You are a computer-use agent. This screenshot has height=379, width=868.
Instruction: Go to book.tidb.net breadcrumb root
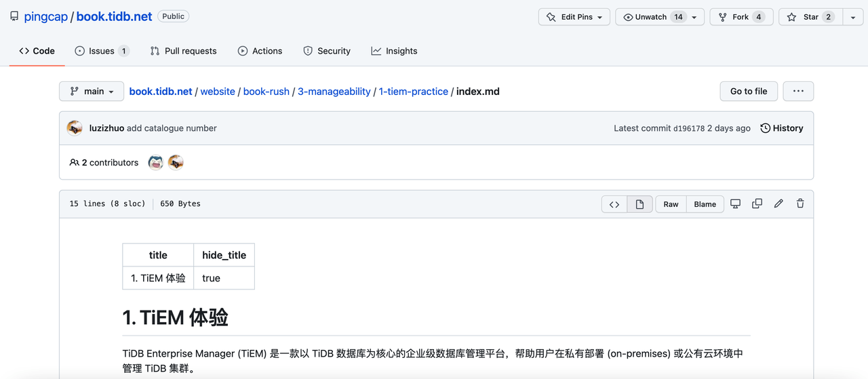[161, 92]
